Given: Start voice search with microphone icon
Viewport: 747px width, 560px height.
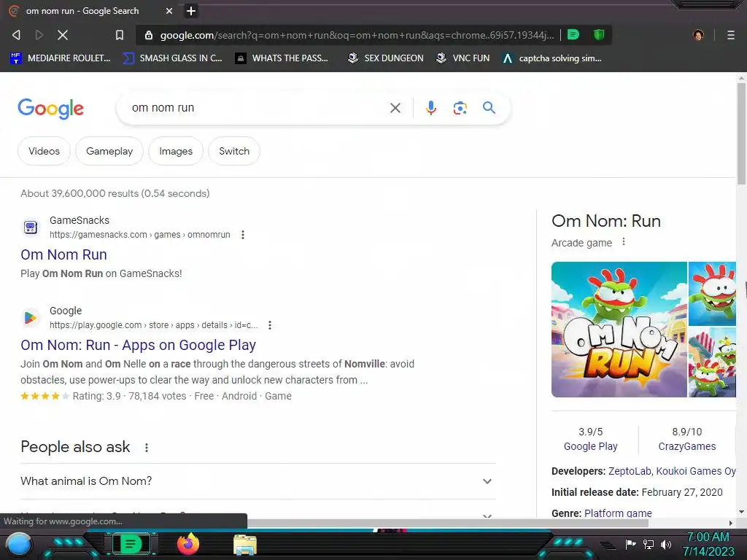Looking at the screenshot, I should [431, 108].
